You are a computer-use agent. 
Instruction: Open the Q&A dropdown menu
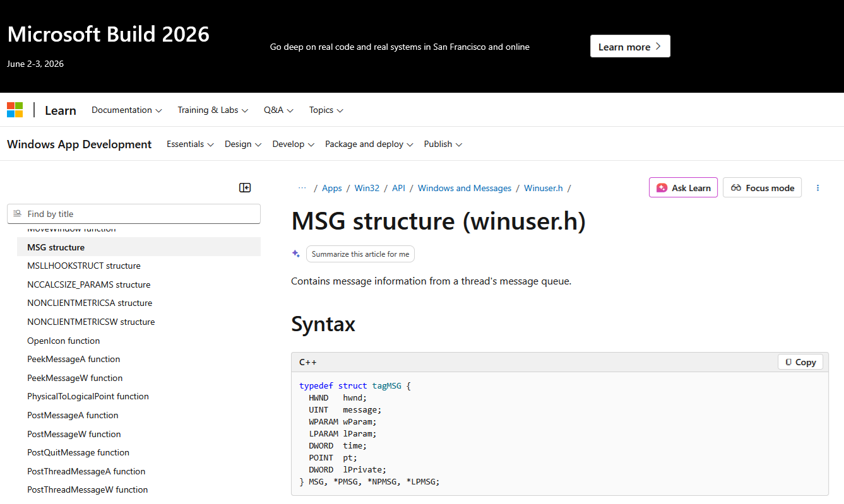pos(278,110)
